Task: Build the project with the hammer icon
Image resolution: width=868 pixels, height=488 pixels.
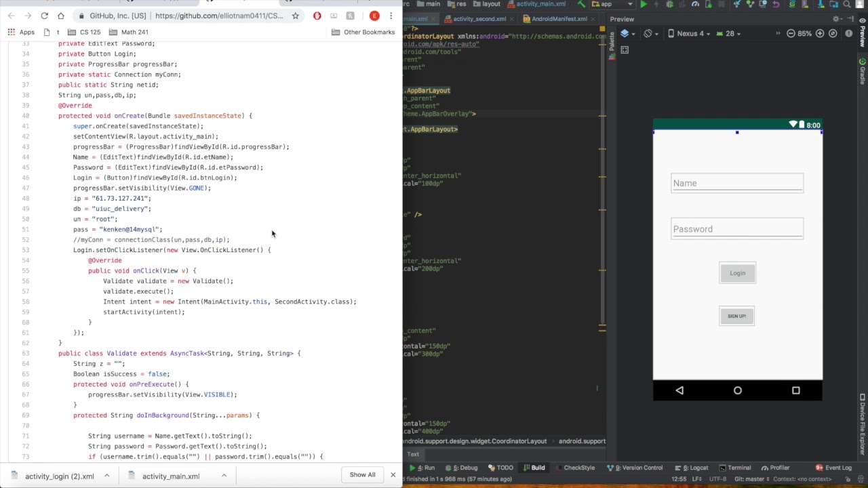Action: click(x=581, y=4)
